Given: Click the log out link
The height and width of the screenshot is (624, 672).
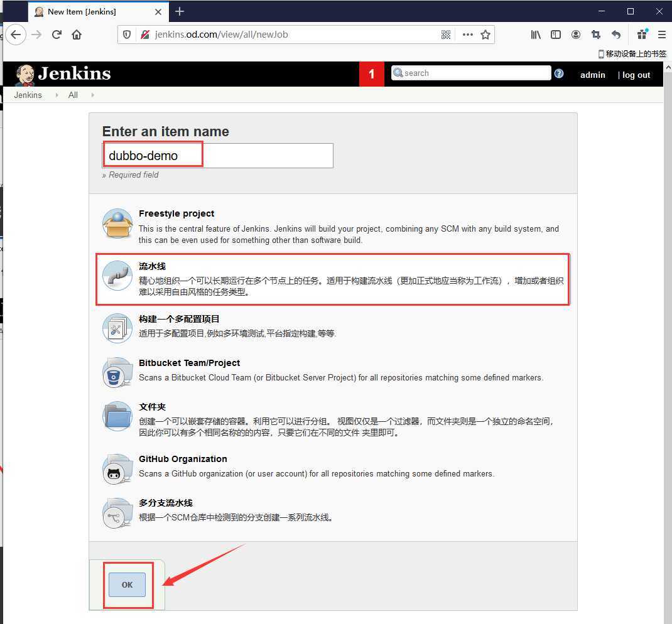Looking at the screenshot, I should 636,75.
